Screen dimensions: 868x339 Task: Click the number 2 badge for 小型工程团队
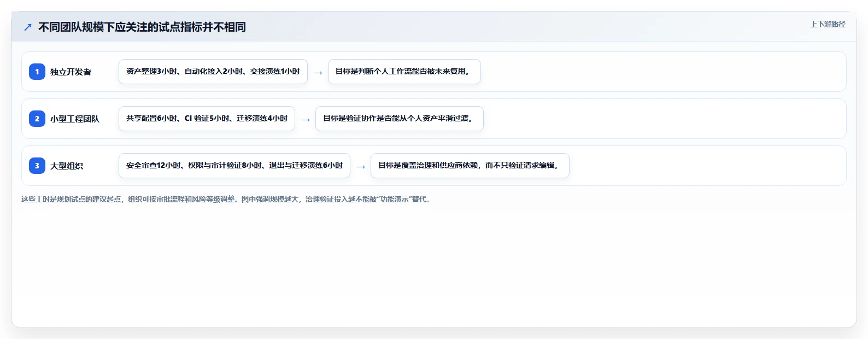[x=37, y=119]
